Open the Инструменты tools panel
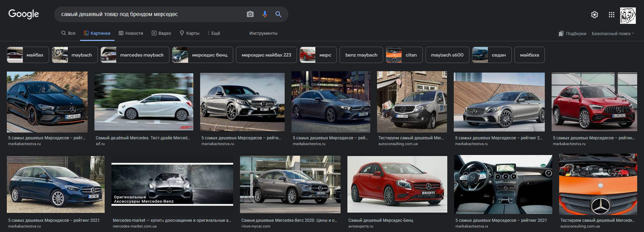The height and width of the screenshot is (232, 644). [x=263, y=33]
